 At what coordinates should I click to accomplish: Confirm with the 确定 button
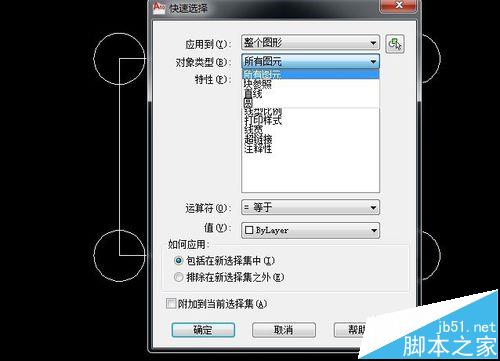pyautogui.click(x=203, y=330)
